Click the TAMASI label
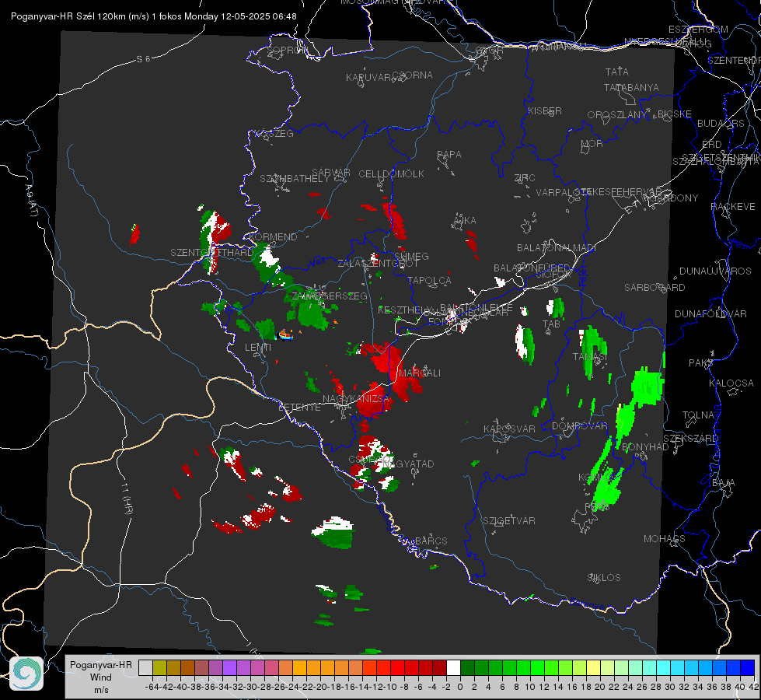Image resolution: width=761 pixels, height=700 pixels. point(590,357)
